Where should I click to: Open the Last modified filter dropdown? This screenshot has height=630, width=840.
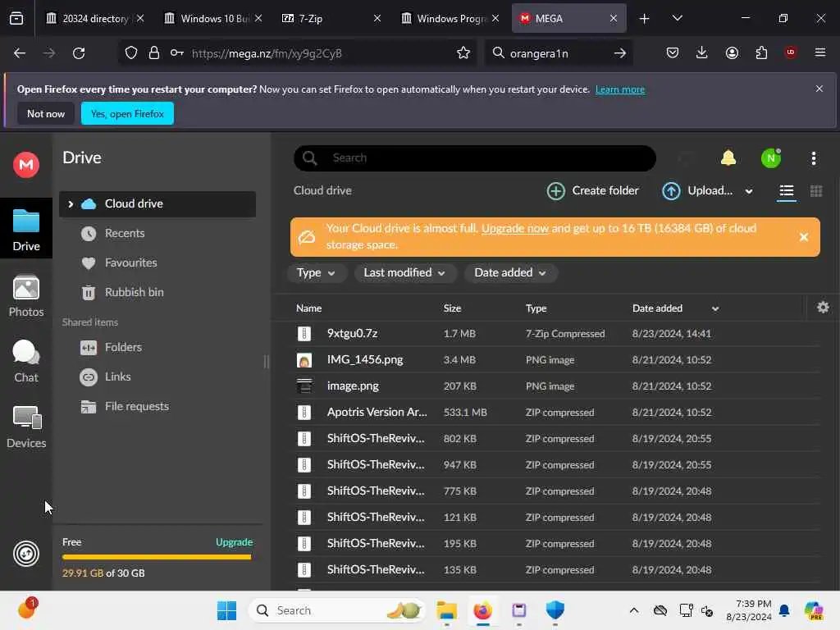404,272
